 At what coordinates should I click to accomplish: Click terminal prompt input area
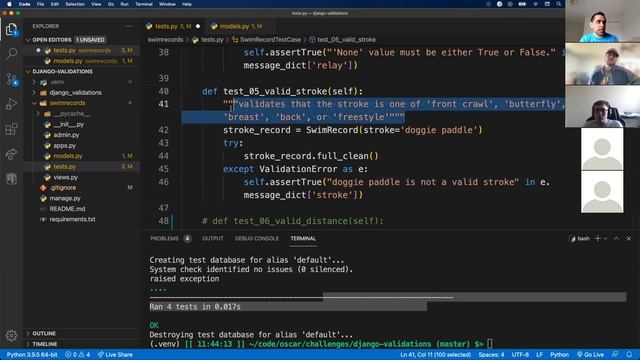click(490, 344)
